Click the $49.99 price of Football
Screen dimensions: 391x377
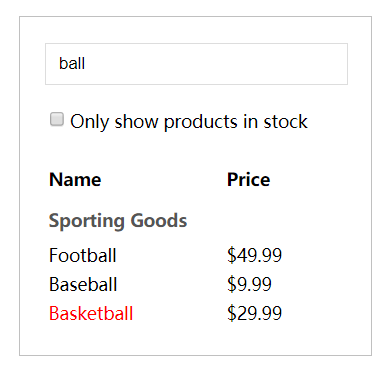[254, 256]
